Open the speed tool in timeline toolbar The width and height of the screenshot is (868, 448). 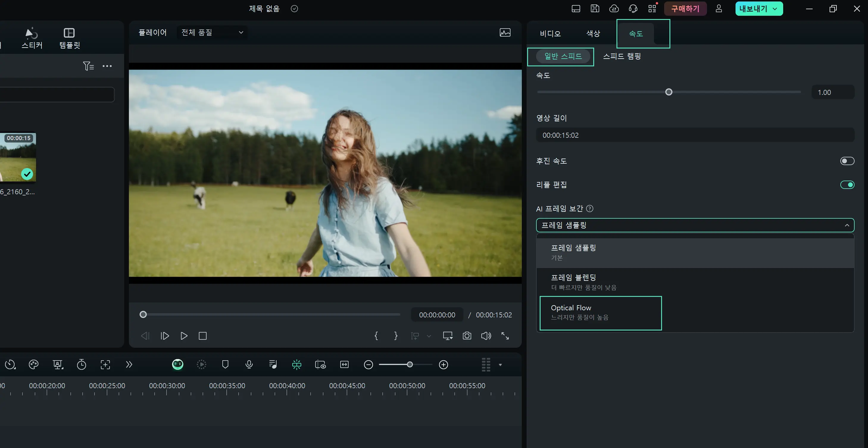pos(10,364)
